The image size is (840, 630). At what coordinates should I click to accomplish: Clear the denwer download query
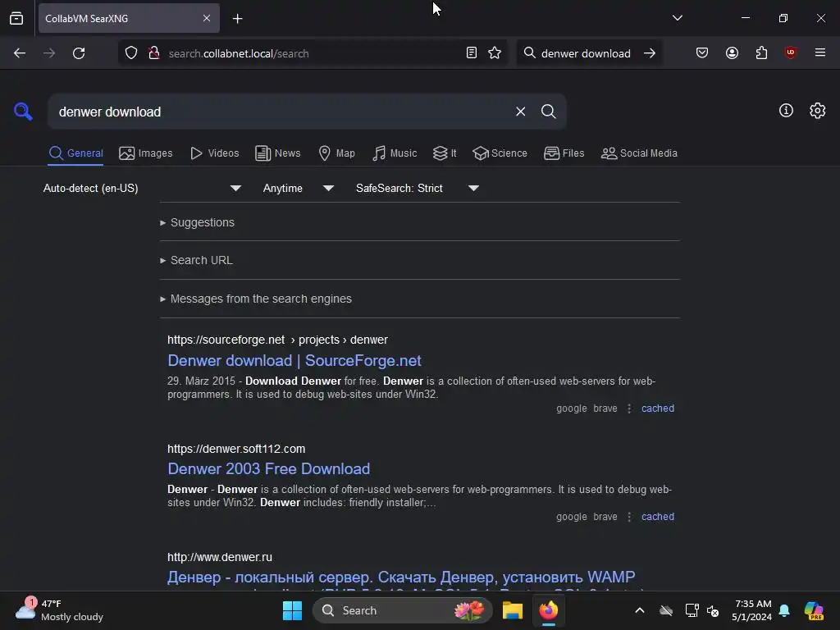click(520, 112)
